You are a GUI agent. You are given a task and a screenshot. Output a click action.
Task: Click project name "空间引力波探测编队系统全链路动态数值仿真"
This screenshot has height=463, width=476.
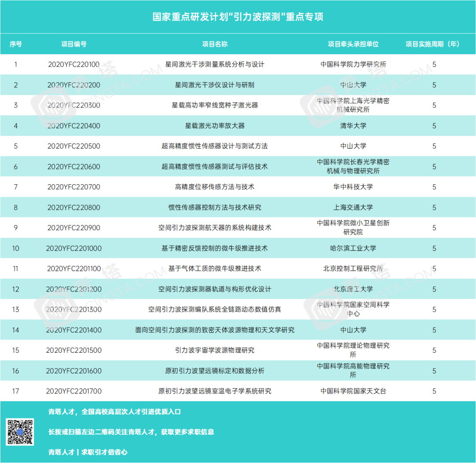[x=215, y=310]
